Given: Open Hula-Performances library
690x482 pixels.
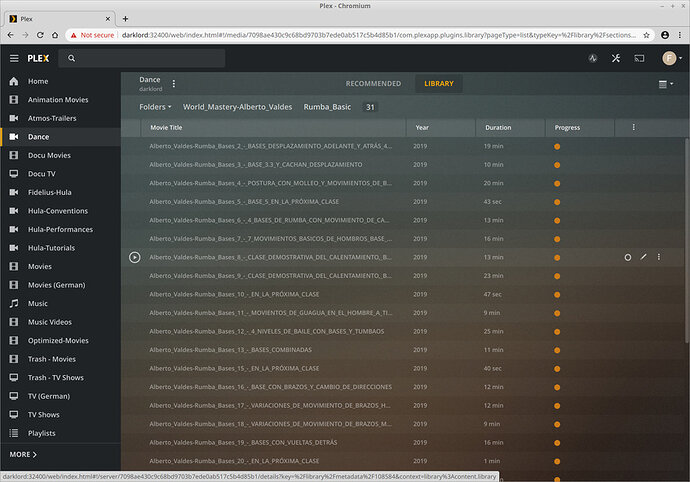Looking at the screenshot, I should (60, 229).
